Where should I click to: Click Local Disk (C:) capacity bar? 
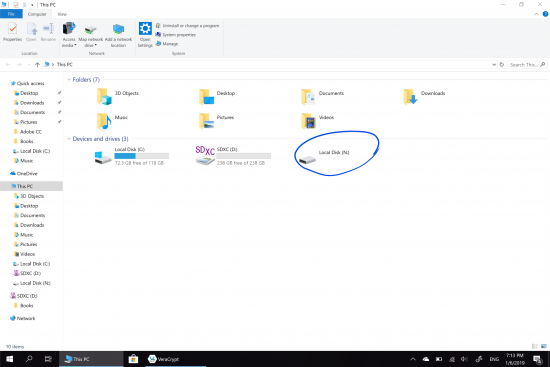(x=142, y=156)
